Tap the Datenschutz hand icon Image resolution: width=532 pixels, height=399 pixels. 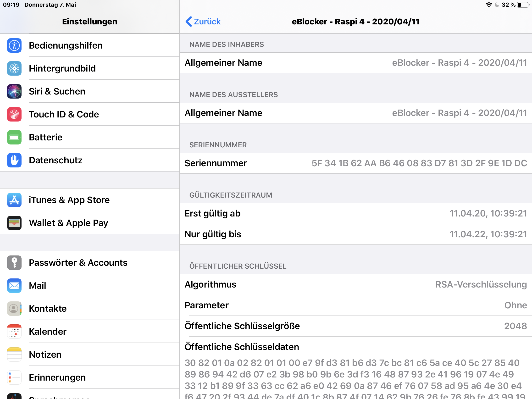[14, 160]
